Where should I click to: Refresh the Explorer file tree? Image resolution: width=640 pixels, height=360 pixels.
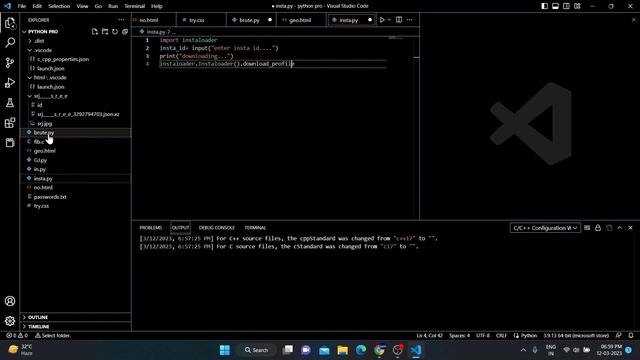pyautogui.click(x=115, y=31)
